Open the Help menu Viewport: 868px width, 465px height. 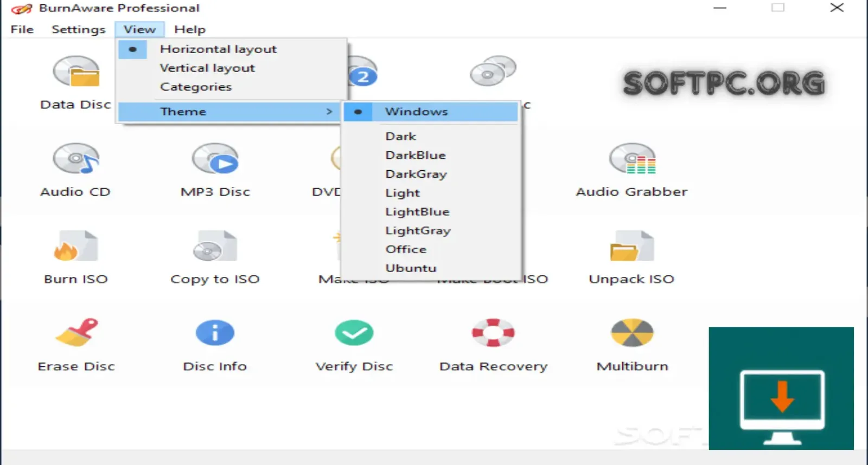(190, 29)
